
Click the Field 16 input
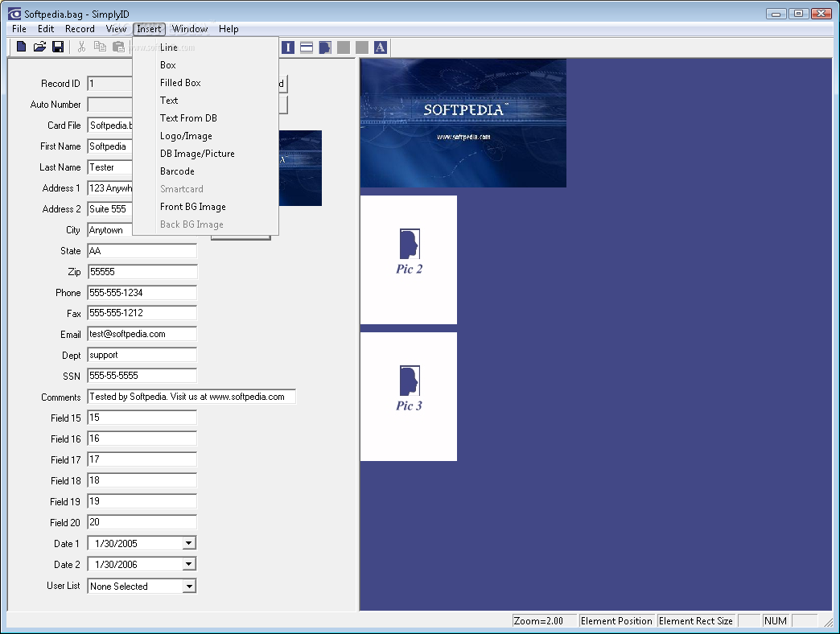[142, 438]
